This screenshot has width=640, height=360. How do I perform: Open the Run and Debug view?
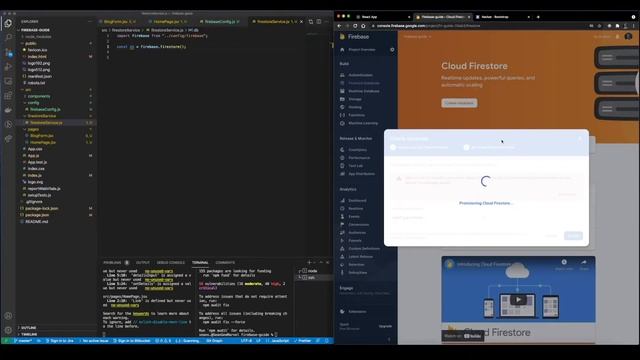click(8, 66)
